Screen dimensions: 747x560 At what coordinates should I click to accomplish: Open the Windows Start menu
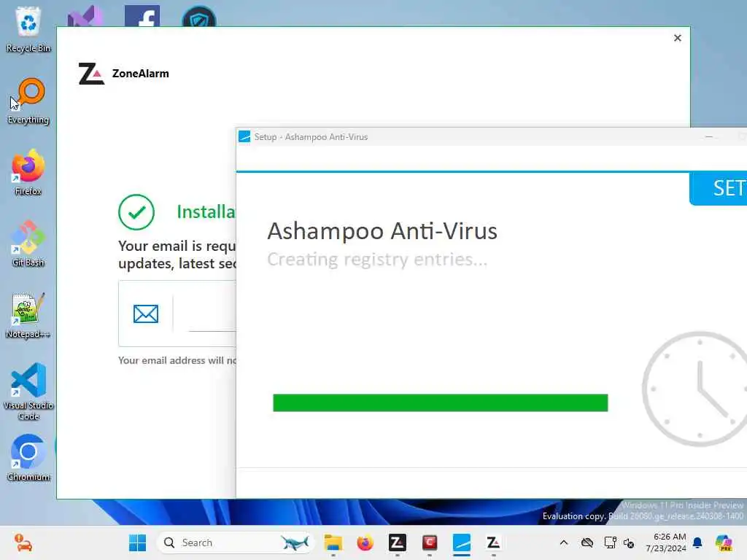click(138, 542)
